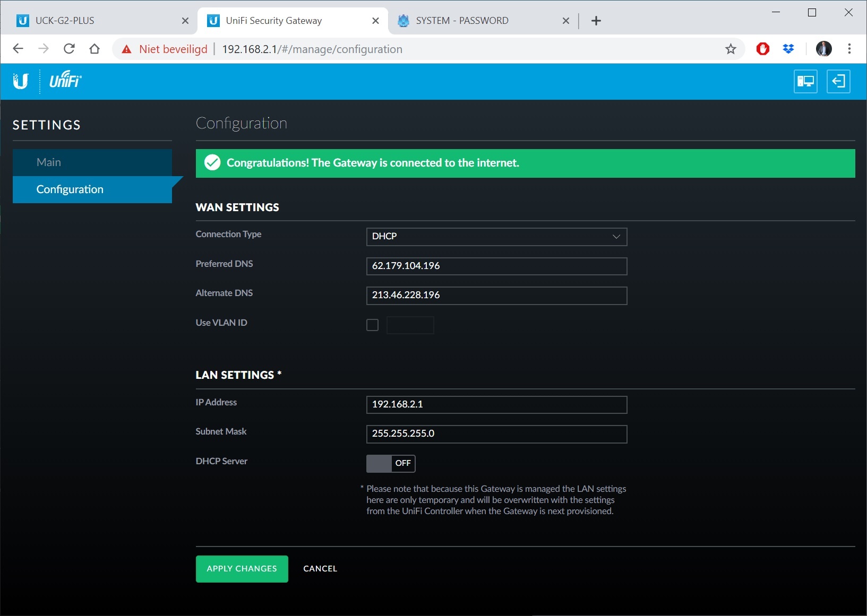Click the logout icon in the header

pyautogui.click(x=838, y=81)
